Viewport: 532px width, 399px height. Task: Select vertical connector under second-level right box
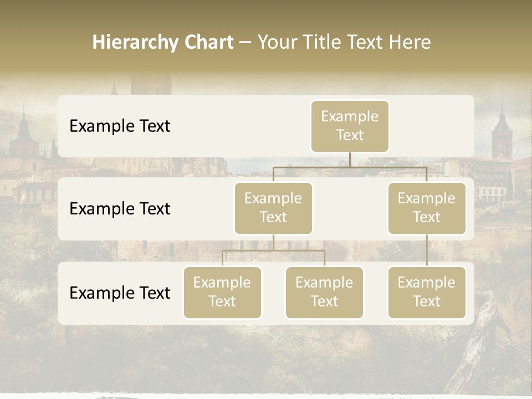pos(427,250)
